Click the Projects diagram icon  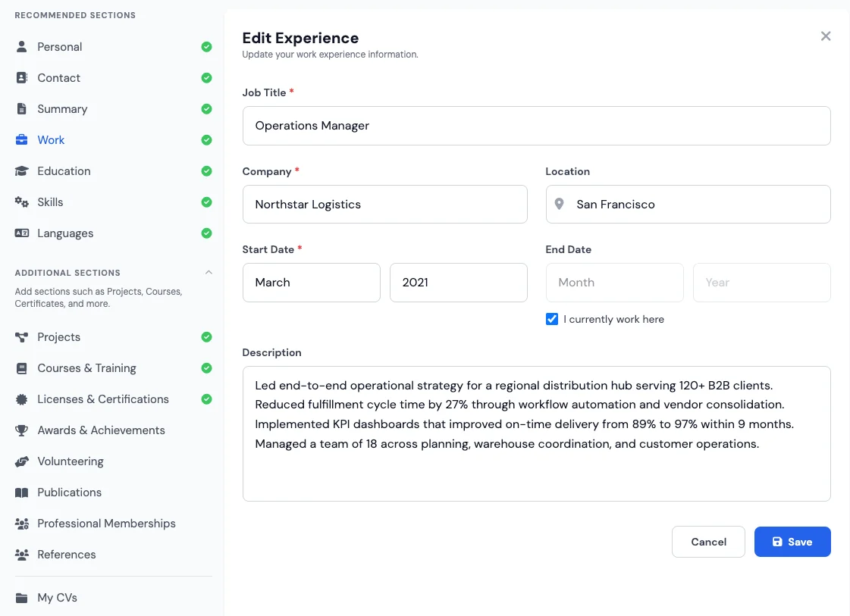[22, 337]
